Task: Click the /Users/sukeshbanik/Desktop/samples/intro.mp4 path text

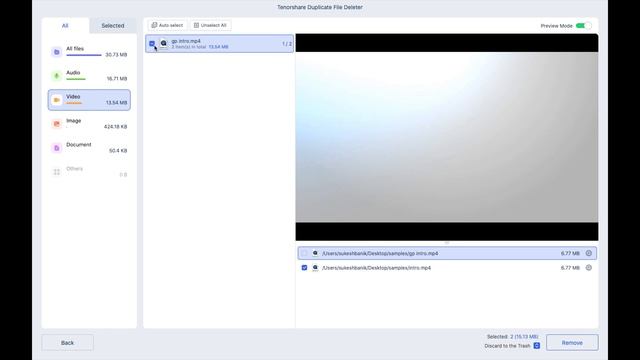Action: pyautogui.click(x=376, y=268)
